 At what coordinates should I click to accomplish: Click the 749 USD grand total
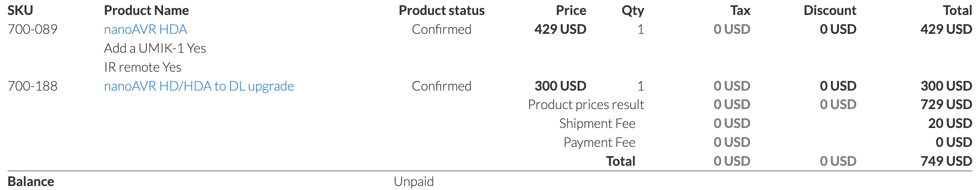click(x=946, y=161)
